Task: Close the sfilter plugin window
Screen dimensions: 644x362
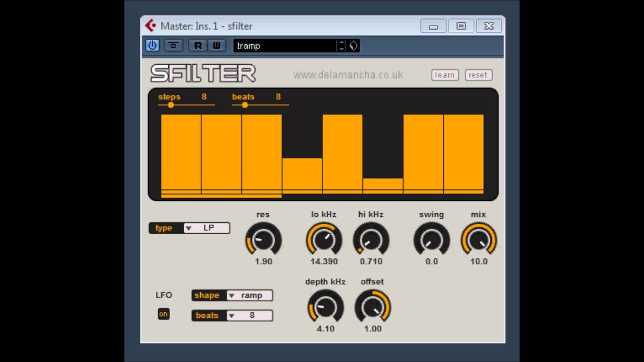Action: click(489, 26)
